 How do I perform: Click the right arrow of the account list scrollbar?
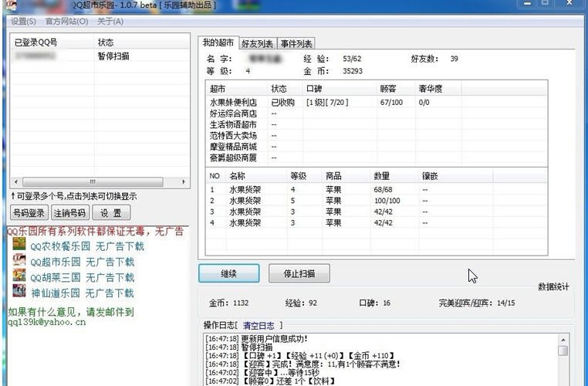(184, 182)
